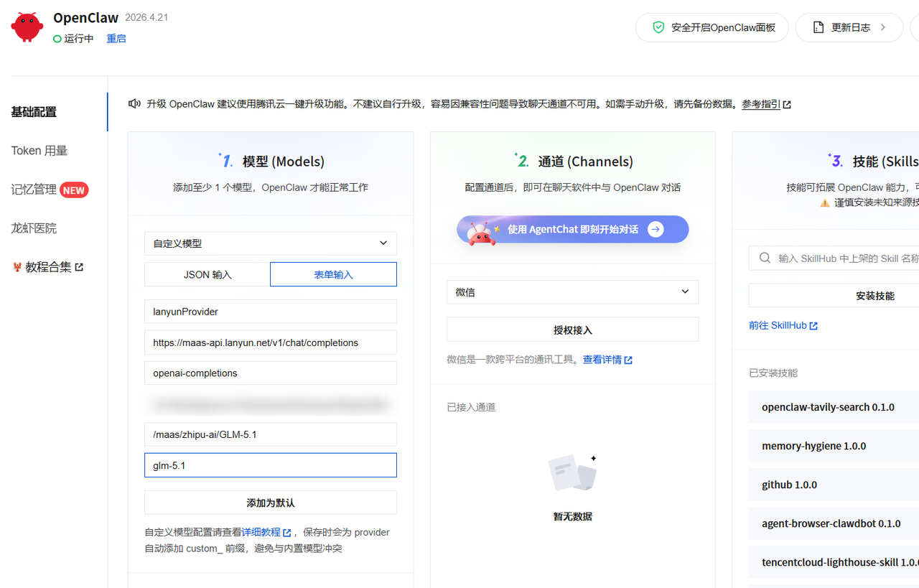Select the agent-browser-clawdbot 0.1.0 skill
The height and width of the screenshot is (588, 919).
point(834,523)
